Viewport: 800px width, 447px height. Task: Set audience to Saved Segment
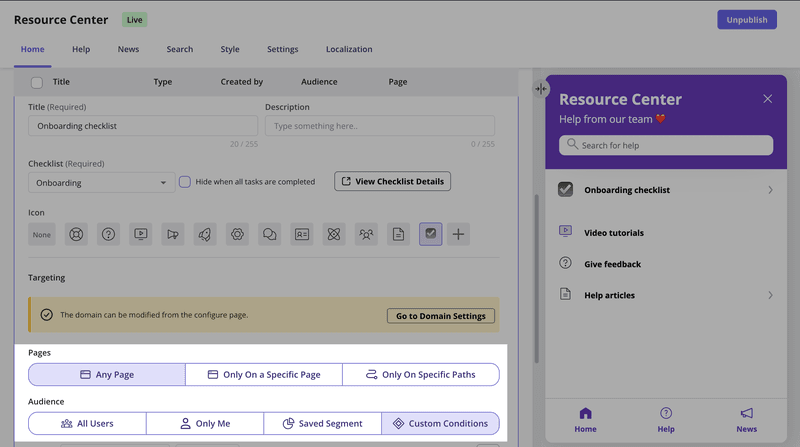322,424
